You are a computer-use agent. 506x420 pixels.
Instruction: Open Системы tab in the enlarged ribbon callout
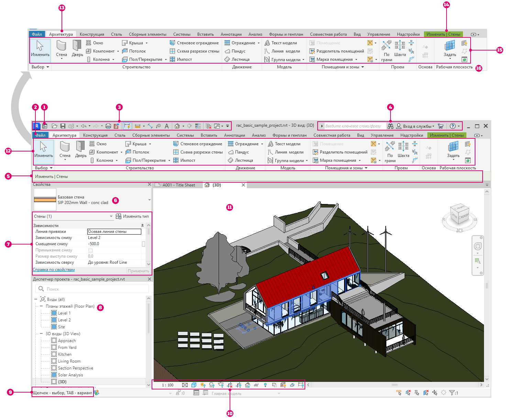tap(182, 34)
